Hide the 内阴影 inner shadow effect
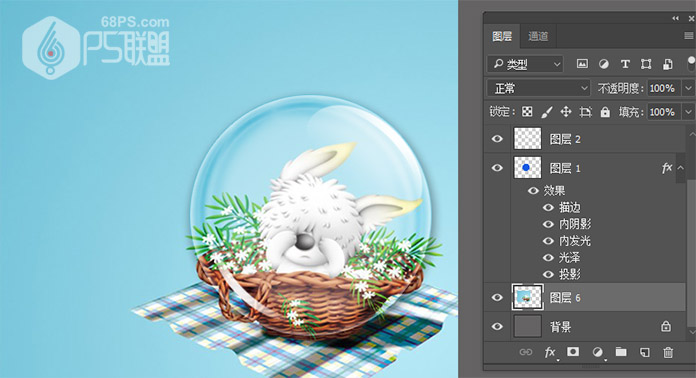Screen dimensions: 696x378 click(549, 224)
